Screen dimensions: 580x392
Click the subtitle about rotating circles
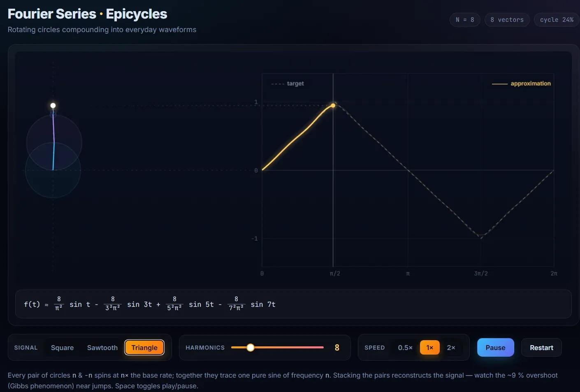coord(102,30)
